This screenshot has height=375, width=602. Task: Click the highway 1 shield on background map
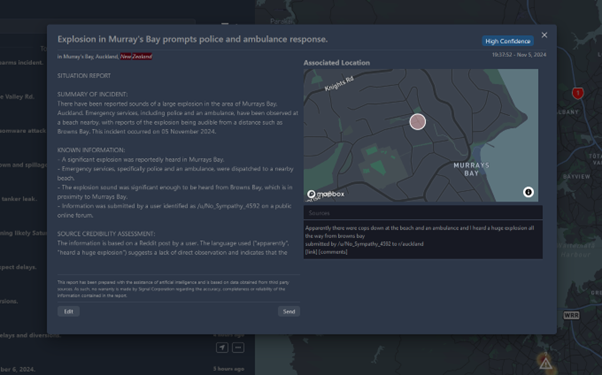tap(578, 93)
